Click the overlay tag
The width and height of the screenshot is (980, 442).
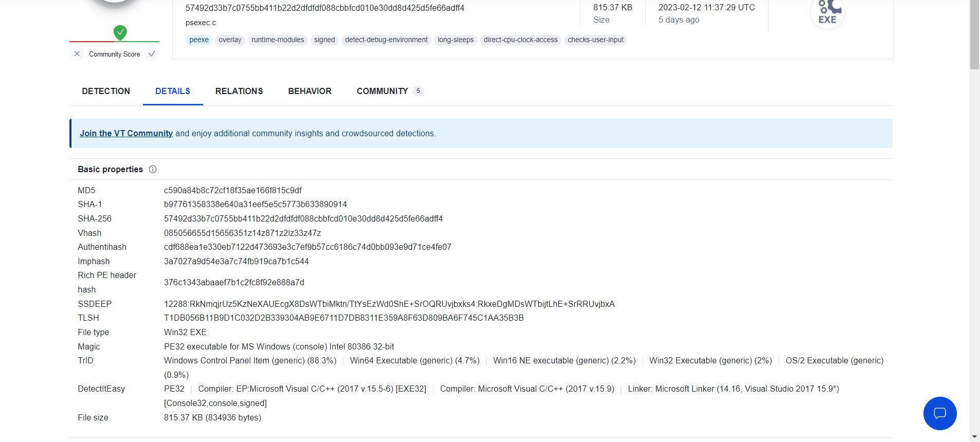tap(230, 40)
